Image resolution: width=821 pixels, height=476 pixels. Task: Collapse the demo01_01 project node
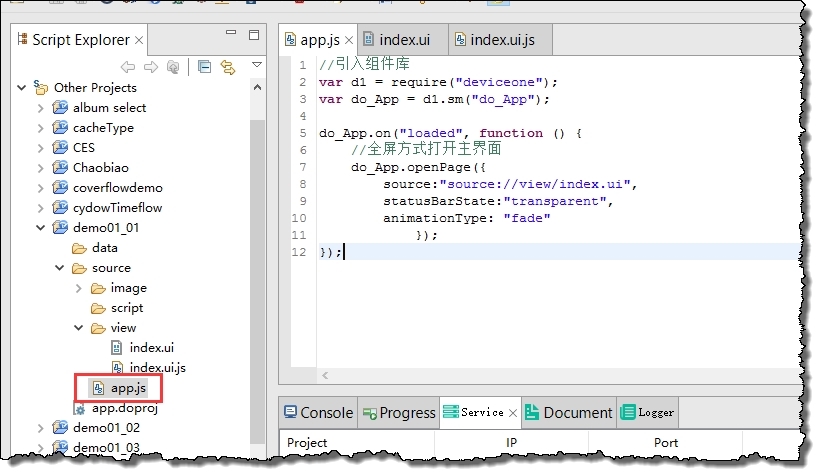point(40,228)
